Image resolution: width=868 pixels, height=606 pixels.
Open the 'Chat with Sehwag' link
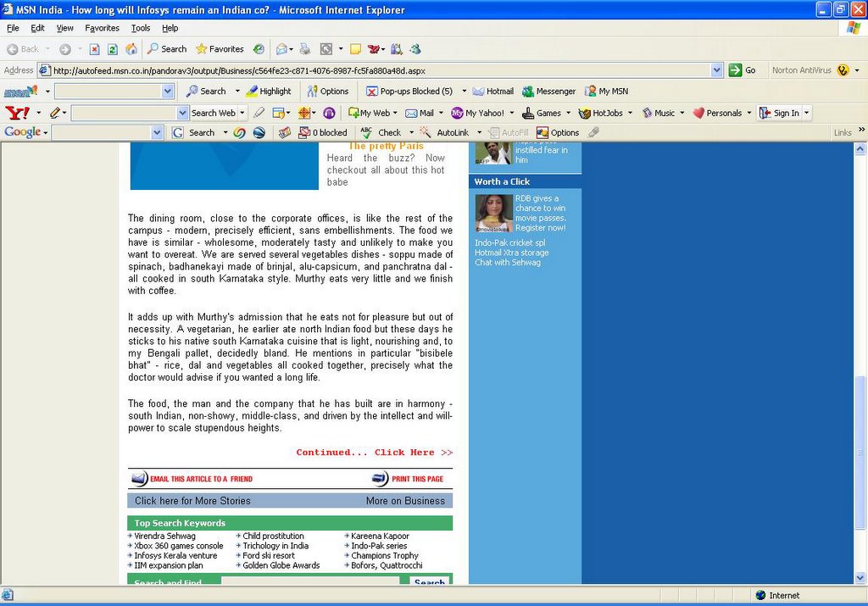508,263
